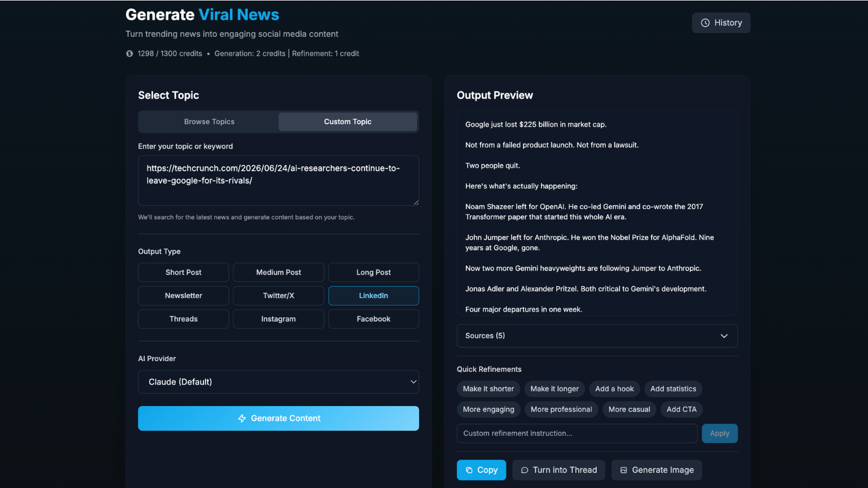This screenshot has width=868, height=488.
Task: Choose the More professional refinement
Action: (561, 409)
